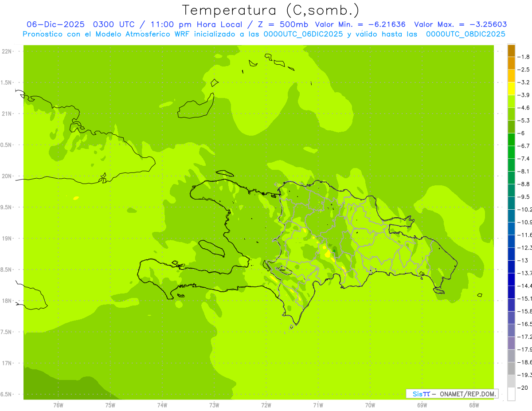The height and width of the screenshot is (411, 532).
Task: Pick the olive green swatch between -5.3 and -6
Action: coord(511,126)
